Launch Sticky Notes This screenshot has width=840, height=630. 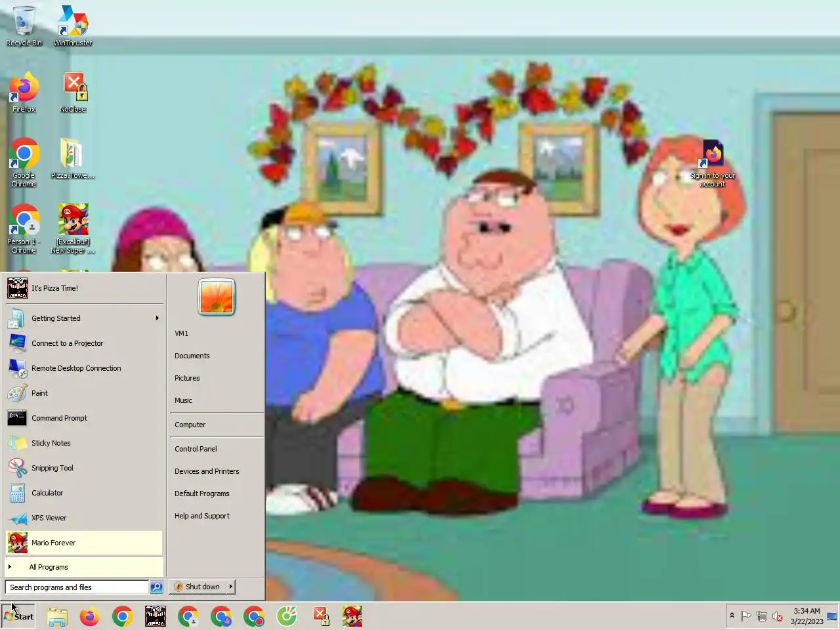[x=85, y=443]
